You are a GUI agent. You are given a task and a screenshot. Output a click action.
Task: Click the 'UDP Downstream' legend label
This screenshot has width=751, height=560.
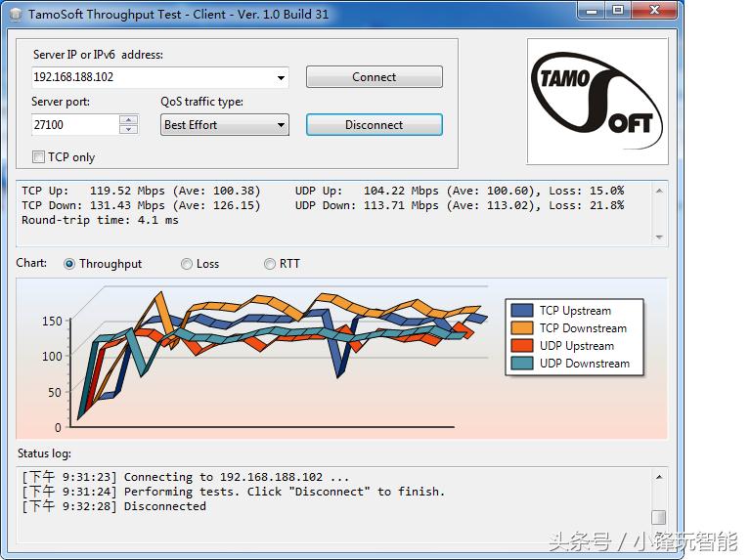585,364
